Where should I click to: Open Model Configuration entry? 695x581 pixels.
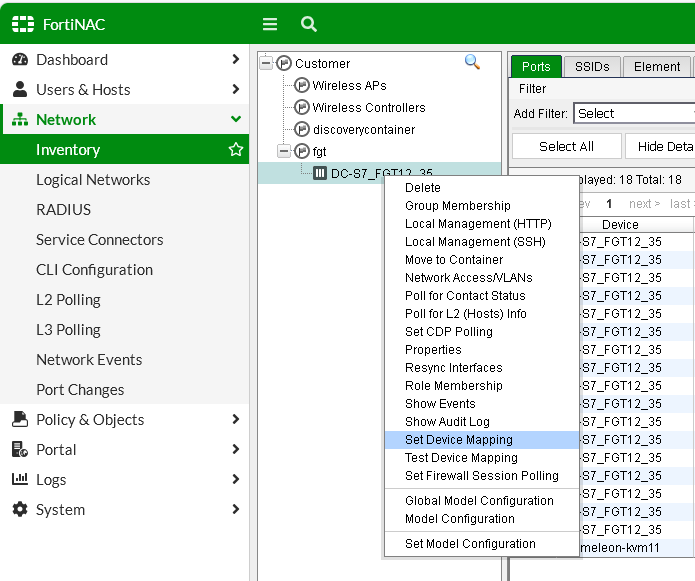(x=482, y=519)
